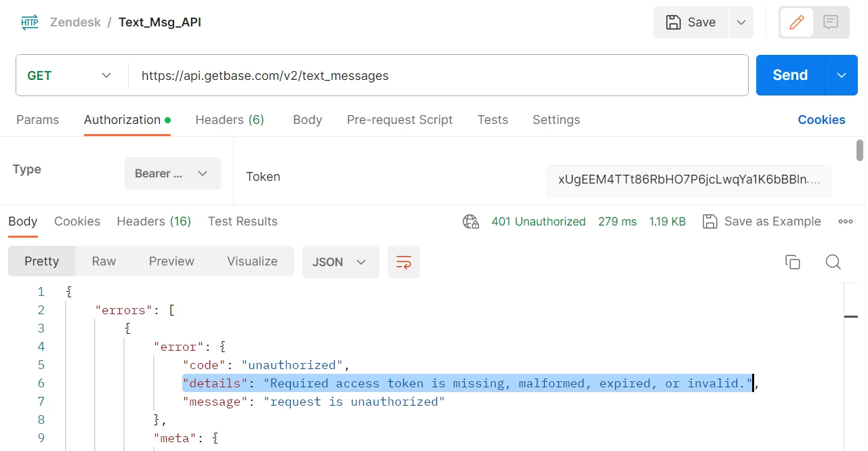Select the response Body tab
This screenshot has height=451, width=868.
(23, 221)
